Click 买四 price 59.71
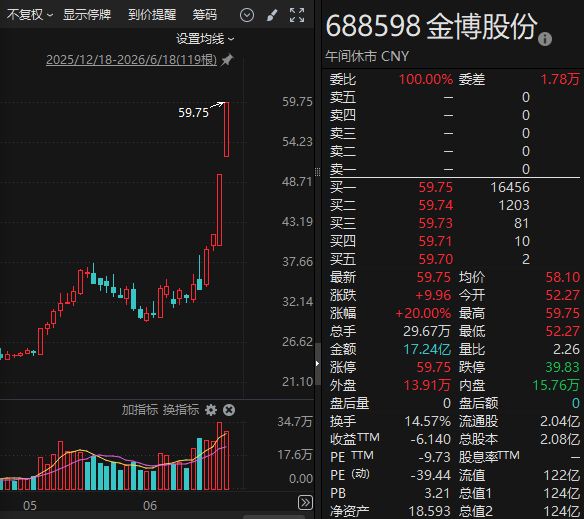 coord(435,241)
